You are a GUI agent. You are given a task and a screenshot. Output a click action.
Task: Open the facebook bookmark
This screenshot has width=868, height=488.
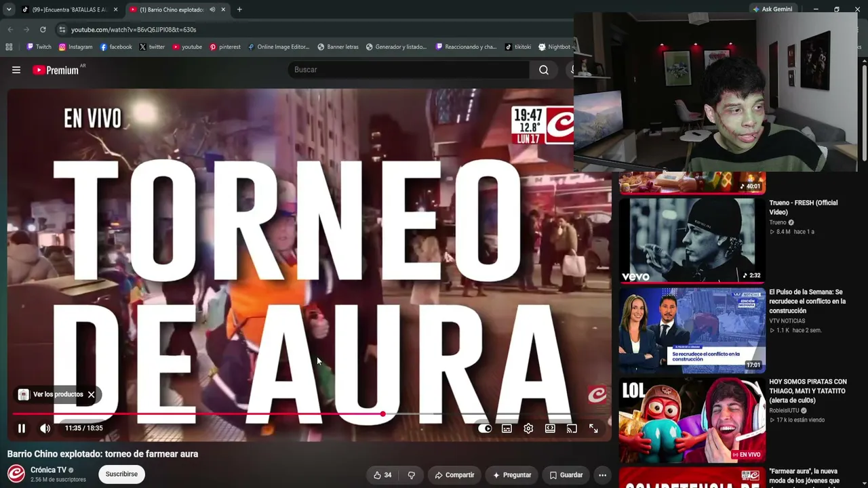116,47
